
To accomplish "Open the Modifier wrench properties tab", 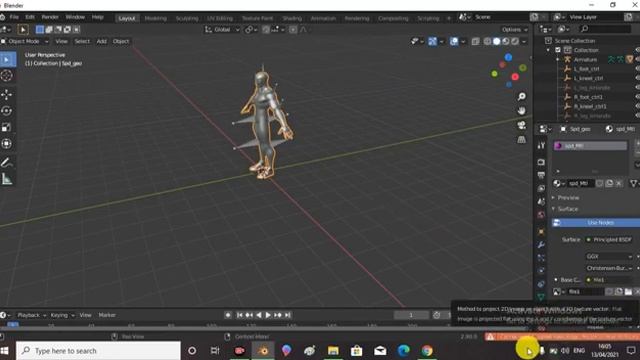I will coord(541,245).
